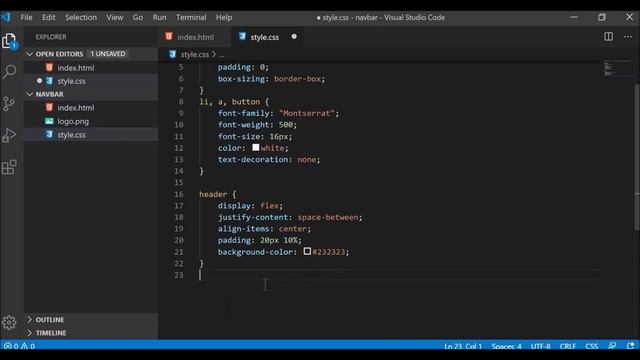Click the EXPLORER panel title
Viewport: 640px width, 360px height.
[51, 37]
